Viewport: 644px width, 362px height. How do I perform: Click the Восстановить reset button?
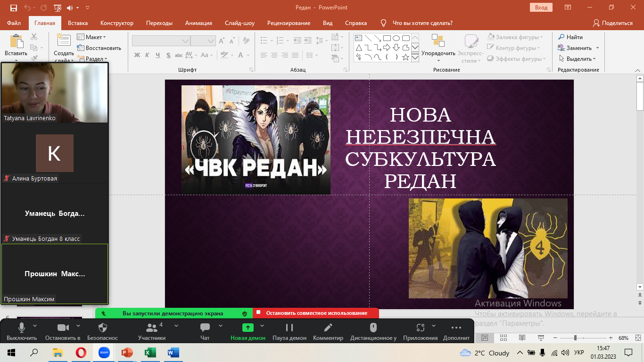pyautogui.click(x=99, y=48)
